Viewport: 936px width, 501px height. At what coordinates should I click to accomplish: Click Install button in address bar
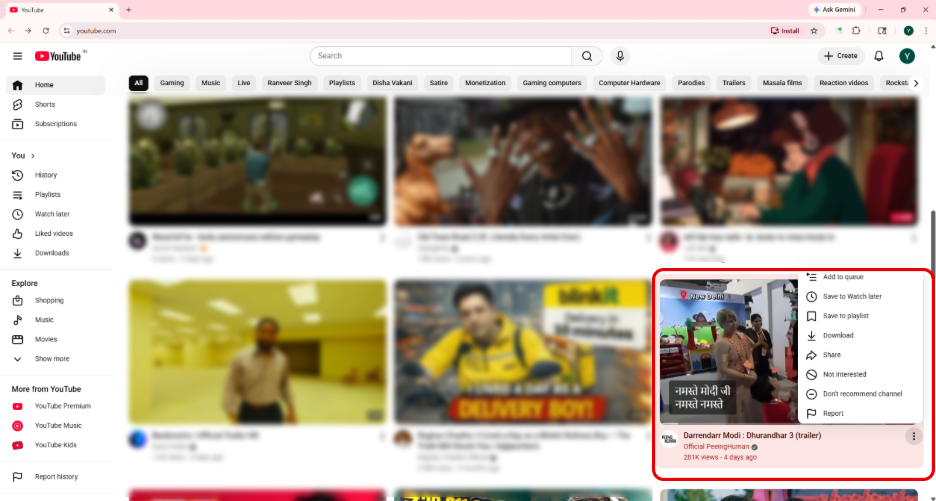(785, 30)
